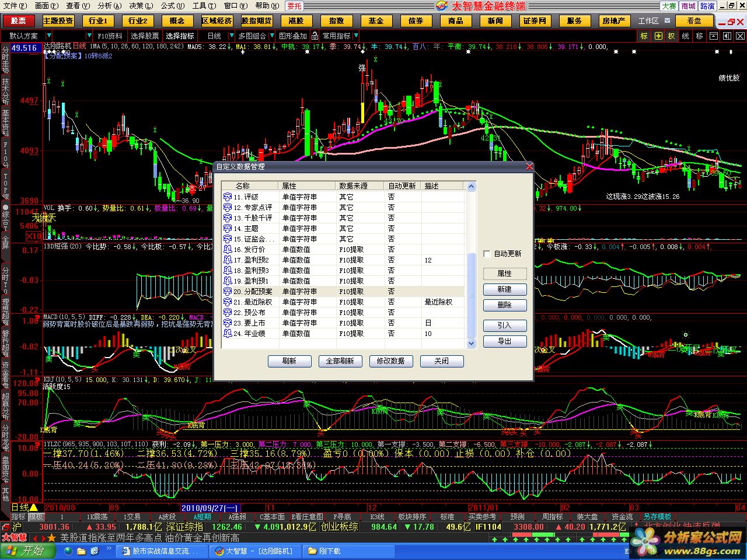This screenshot has height=560, width=747.
Task: Click the 新建 button in dialog
Action: [x=505, y=289]
